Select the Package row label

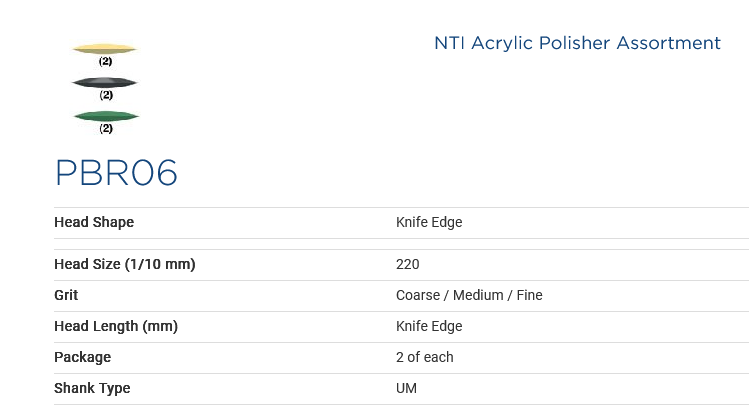pos(82,357)
